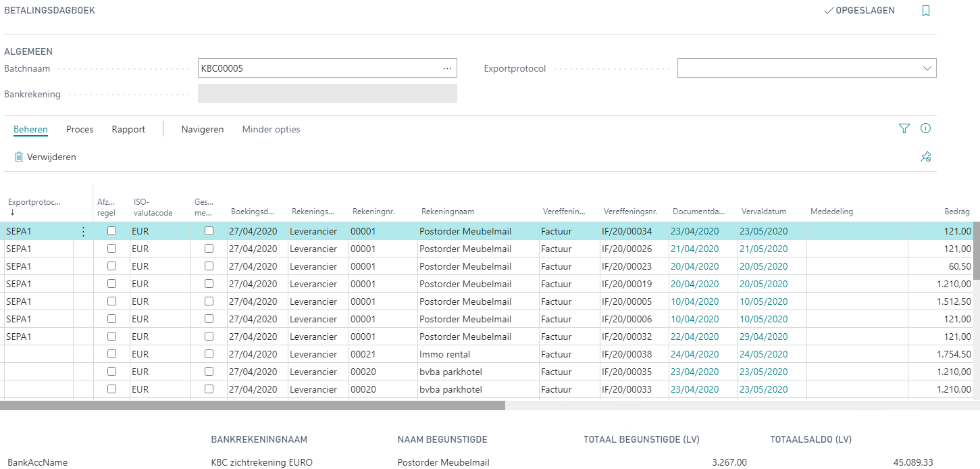Click the Batchnaam field containing KBC00005
980x469 pixels.
[317, 68]
